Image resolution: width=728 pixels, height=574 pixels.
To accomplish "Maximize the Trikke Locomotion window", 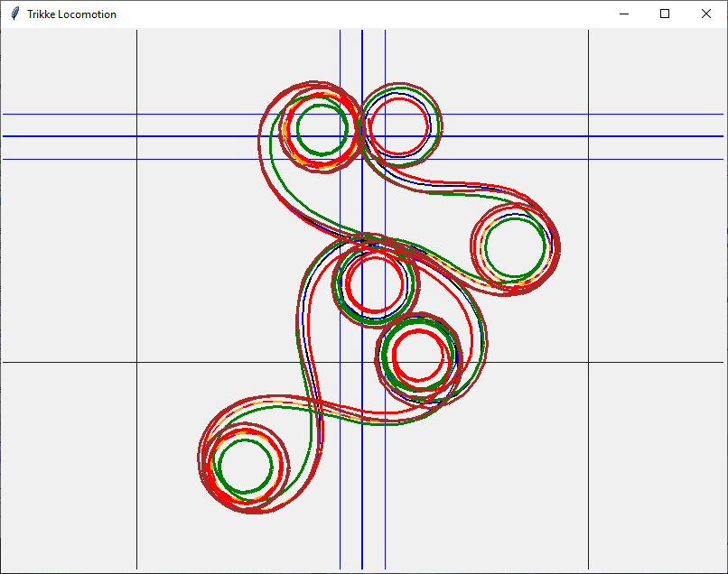I will [665, 14].
